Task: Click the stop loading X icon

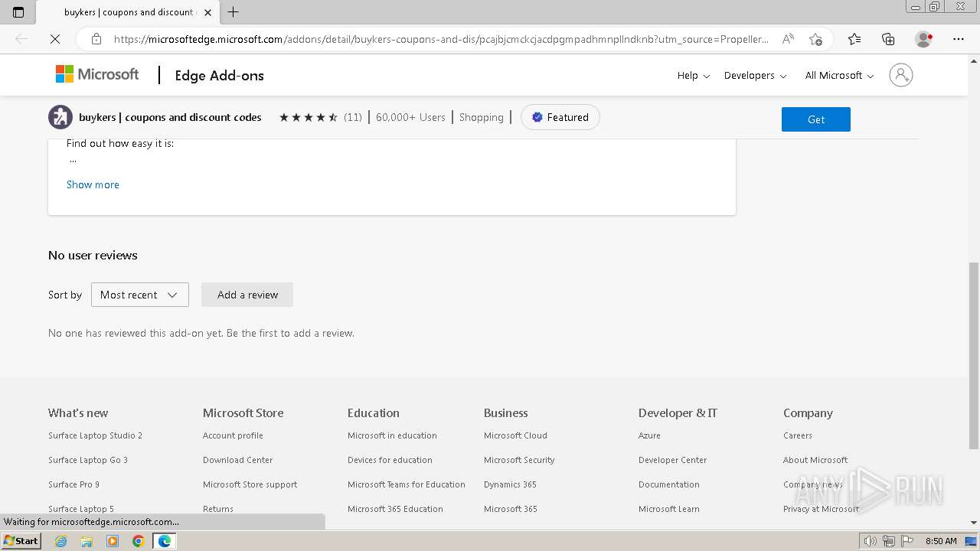Action: [x=55, y=39]
